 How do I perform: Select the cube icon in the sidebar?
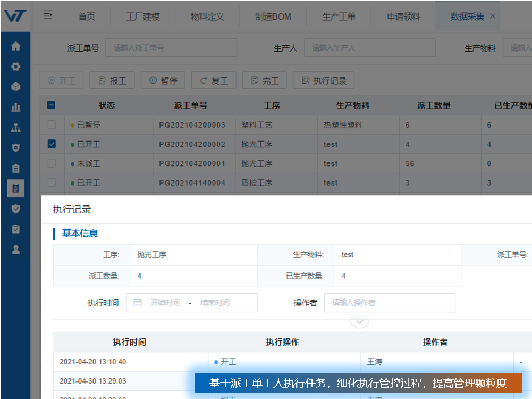coord(15,87)
